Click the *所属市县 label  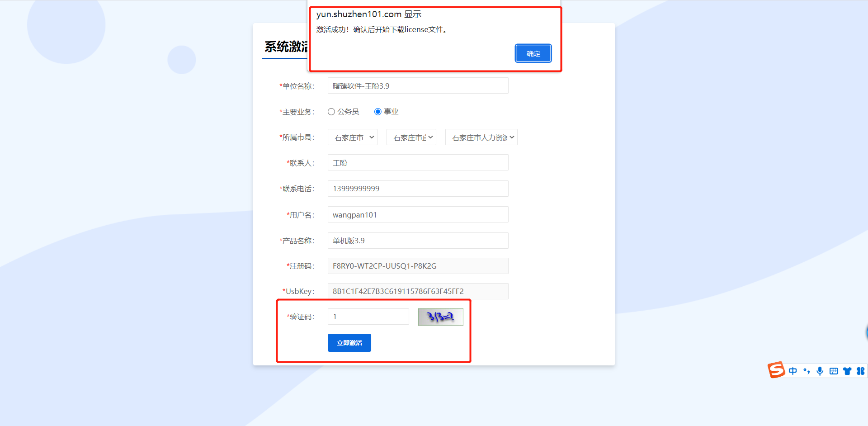297,137
